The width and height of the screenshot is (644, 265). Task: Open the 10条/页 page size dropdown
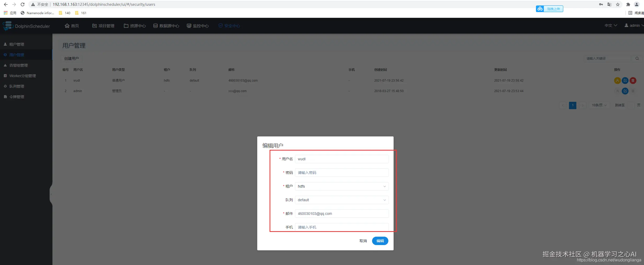(x=599, y=105)
